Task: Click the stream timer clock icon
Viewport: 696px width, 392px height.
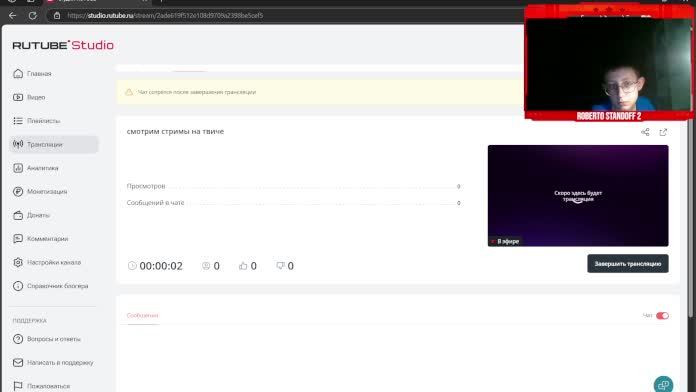Action: tap(132, 265)
